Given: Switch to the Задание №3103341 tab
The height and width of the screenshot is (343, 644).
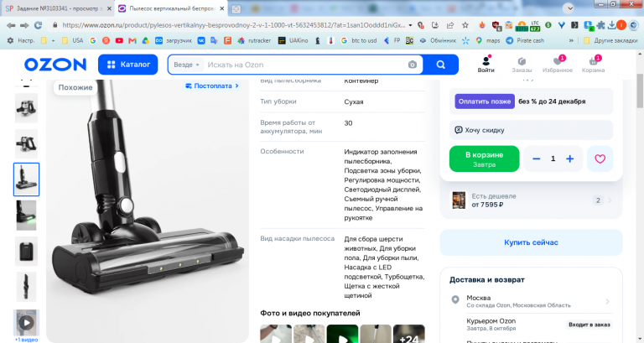Looking at the screenshot, I should (x=58, y=8).
